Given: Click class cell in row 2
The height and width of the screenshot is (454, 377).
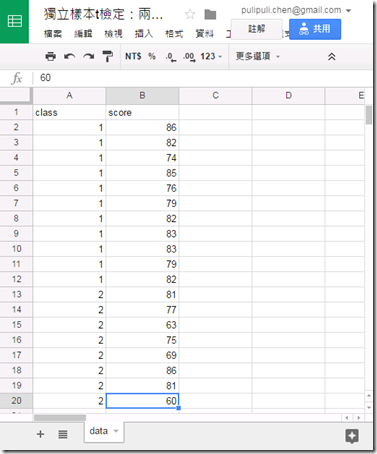Looking at the screenshot, I should tap(69, 127).
